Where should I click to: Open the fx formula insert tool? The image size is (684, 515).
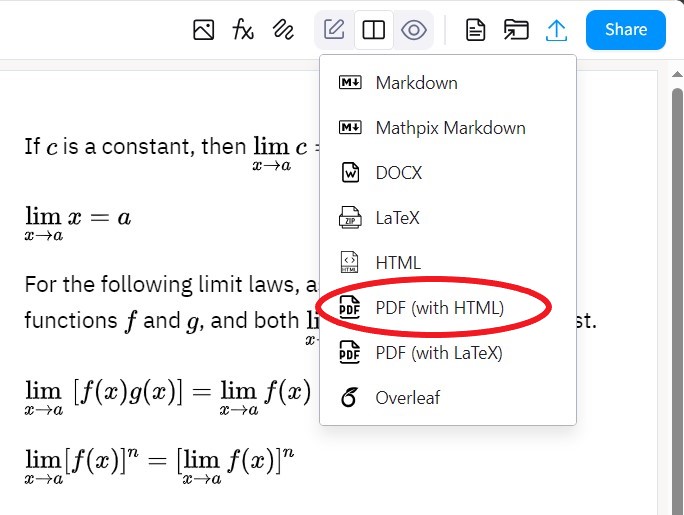(x=243, y=30)
